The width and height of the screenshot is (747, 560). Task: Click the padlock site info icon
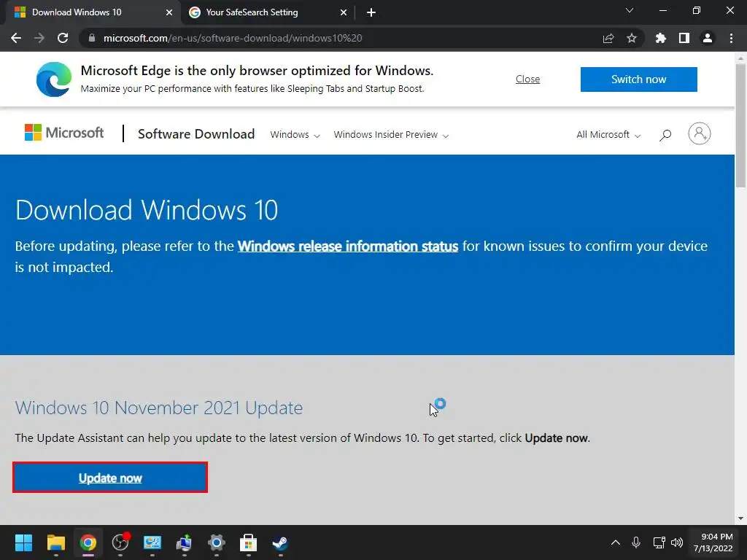coord(92,38)
